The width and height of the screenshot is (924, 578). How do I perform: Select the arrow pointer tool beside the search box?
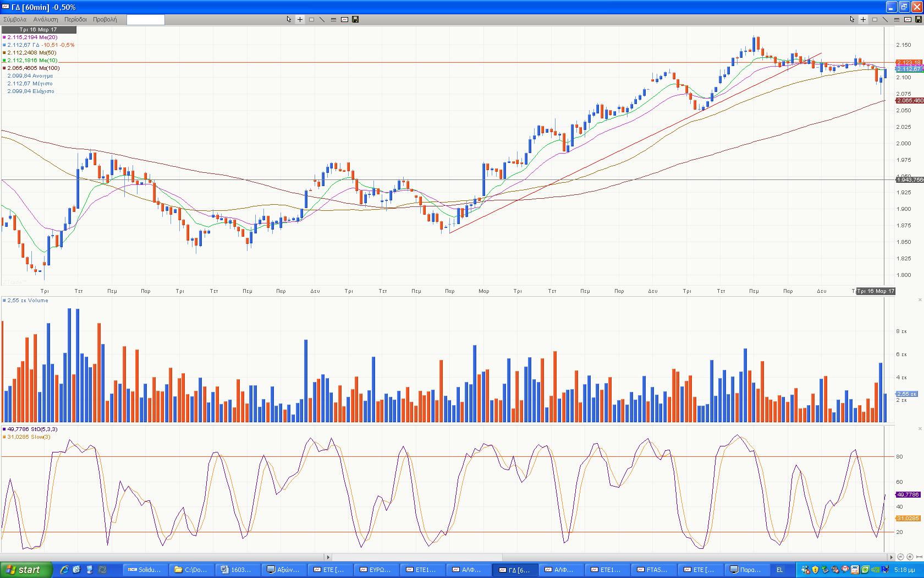(x=289, y=19)
